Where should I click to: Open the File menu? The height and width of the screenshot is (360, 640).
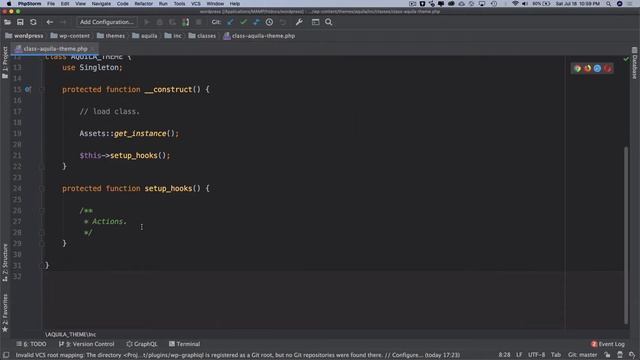51,4
